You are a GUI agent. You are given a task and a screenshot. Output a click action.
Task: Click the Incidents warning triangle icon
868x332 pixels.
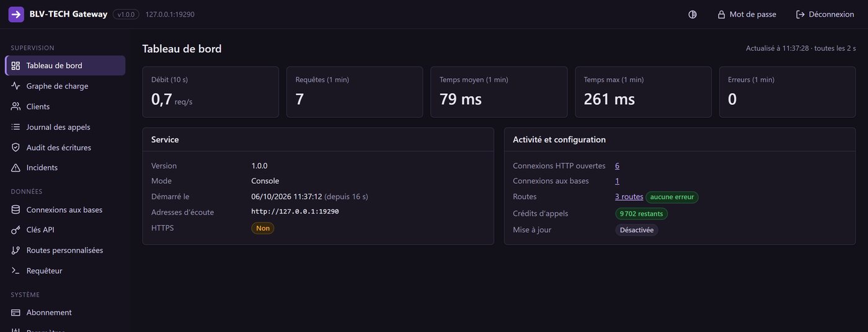pyautogui.click(x=15, y=168)
